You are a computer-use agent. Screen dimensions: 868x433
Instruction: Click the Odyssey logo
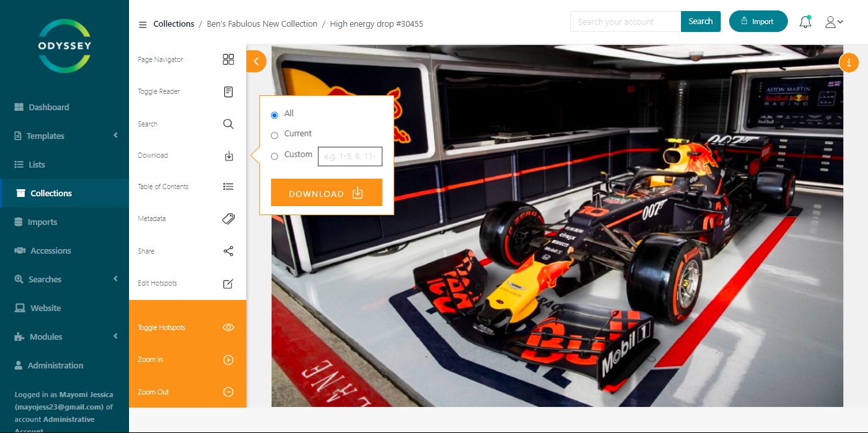pyautogui.click(x=64, y=46)
